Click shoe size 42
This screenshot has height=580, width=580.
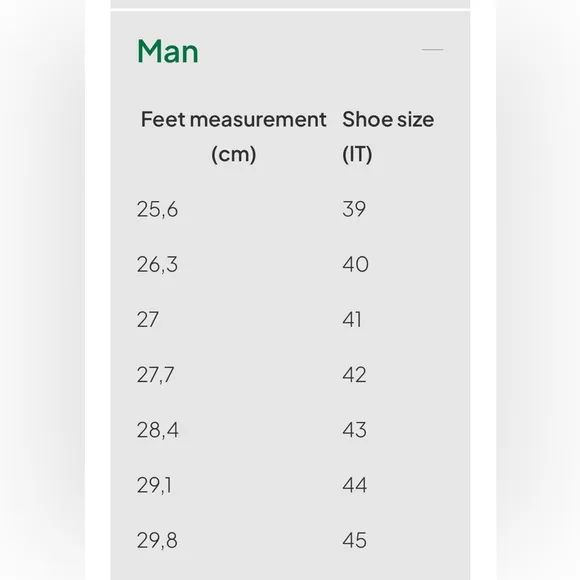tap(354, 374)
